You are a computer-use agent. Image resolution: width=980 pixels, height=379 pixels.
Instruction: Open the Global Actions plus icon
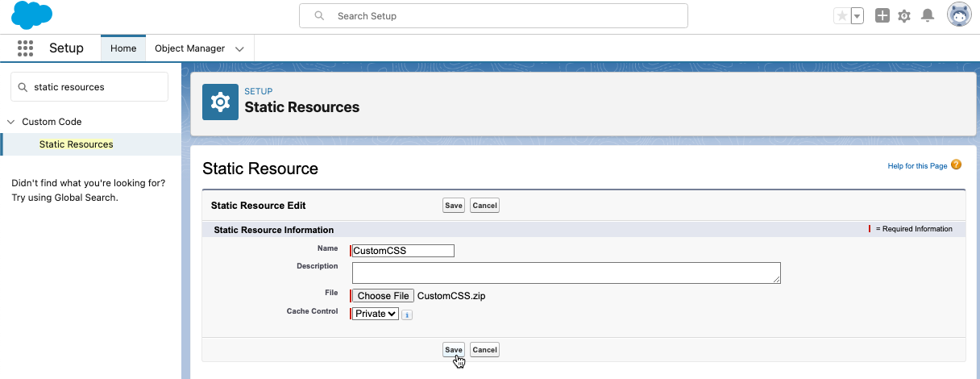click(882, 16)
